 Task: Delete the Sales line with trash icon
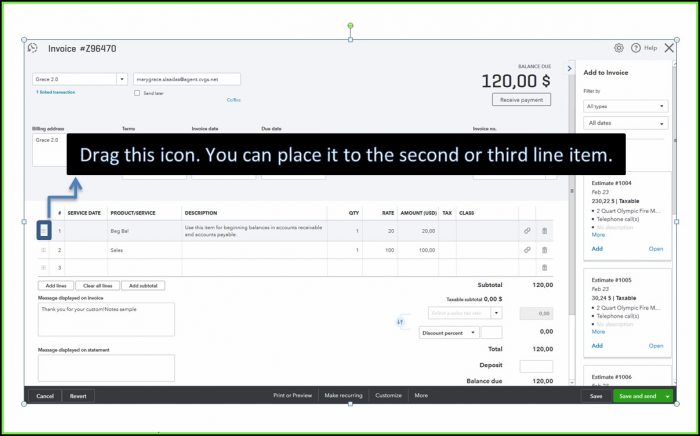(x=544, y=250)
